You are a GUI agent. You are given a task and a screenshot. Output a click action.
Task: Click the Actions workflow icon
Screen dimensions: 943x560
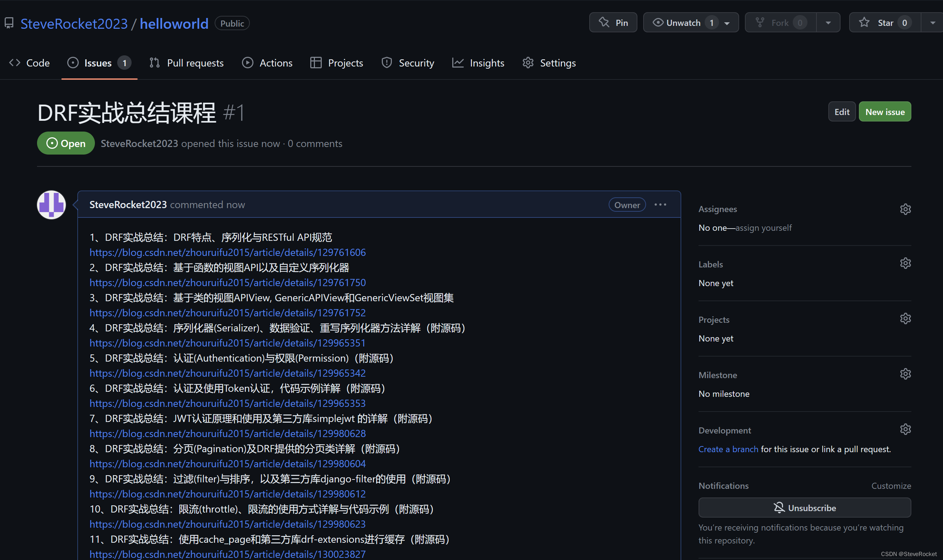247,63
